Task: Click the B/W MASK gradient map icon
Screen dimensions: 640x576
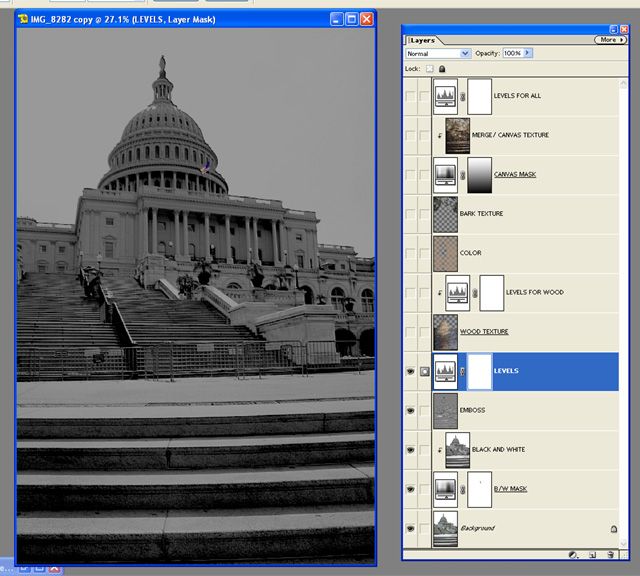Action: [x=445, y=489]
